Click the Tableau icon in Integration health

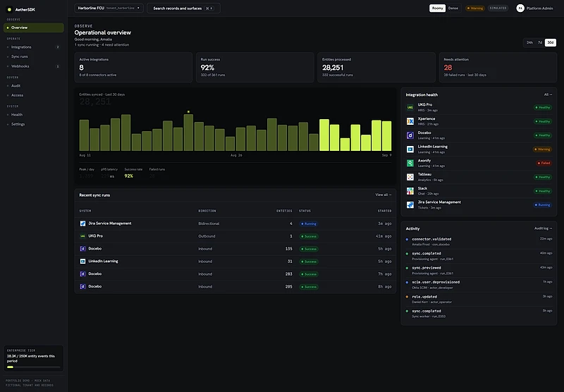(410, 177)
